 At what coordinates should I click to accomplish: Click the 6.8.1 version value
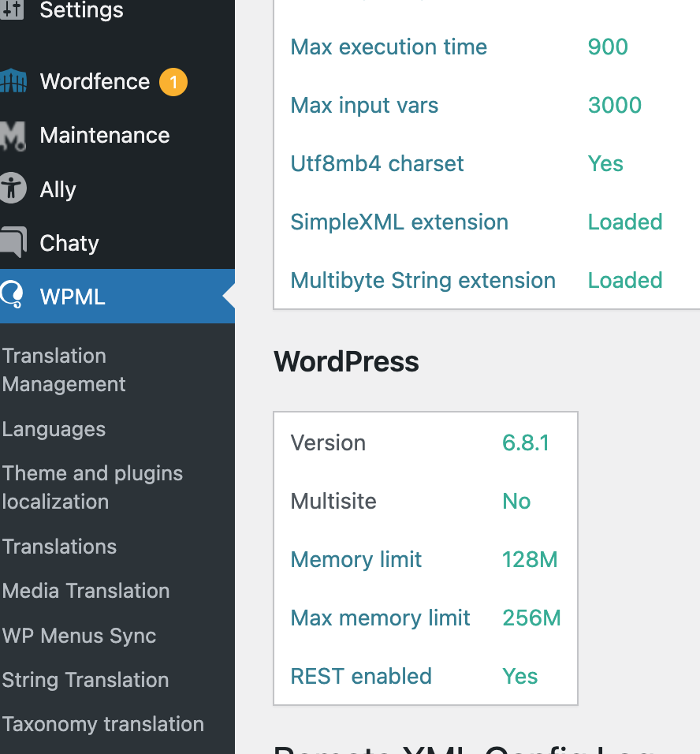click(x=526, y=443)
